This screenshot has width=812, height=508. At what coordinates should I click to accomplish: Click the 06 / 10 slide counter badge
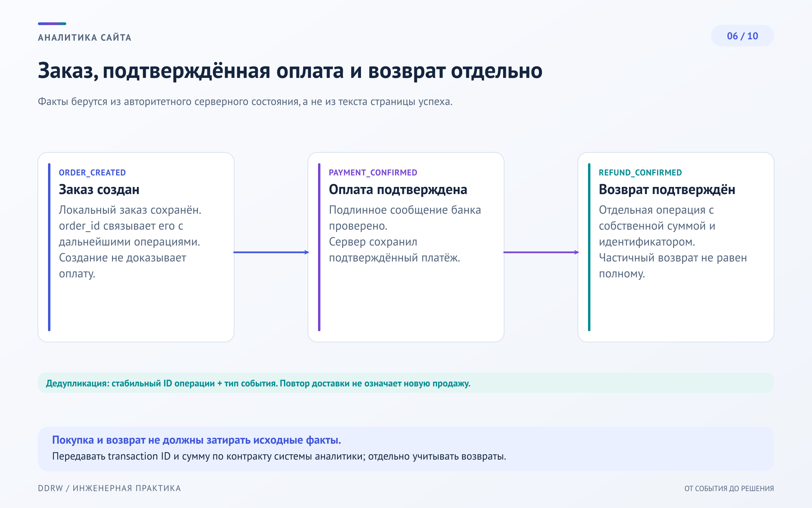[x=742, y=36]
